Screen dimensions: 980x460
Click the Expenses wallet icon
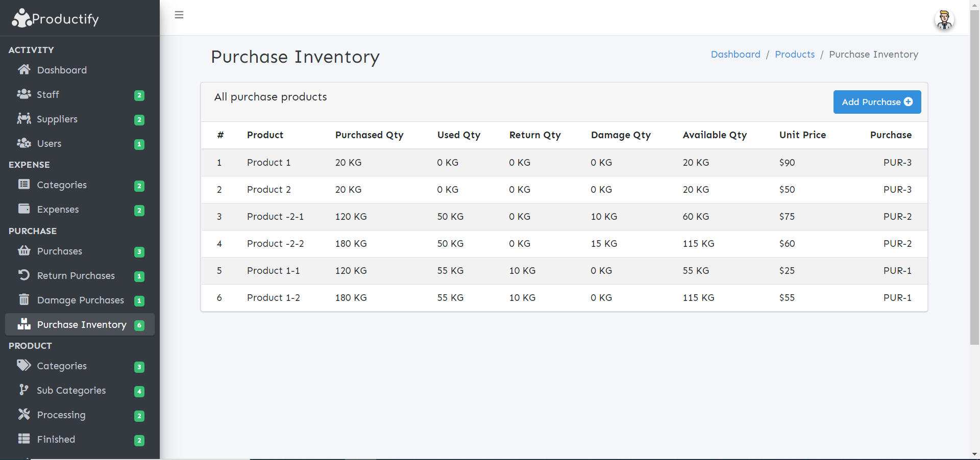[23, 209]
